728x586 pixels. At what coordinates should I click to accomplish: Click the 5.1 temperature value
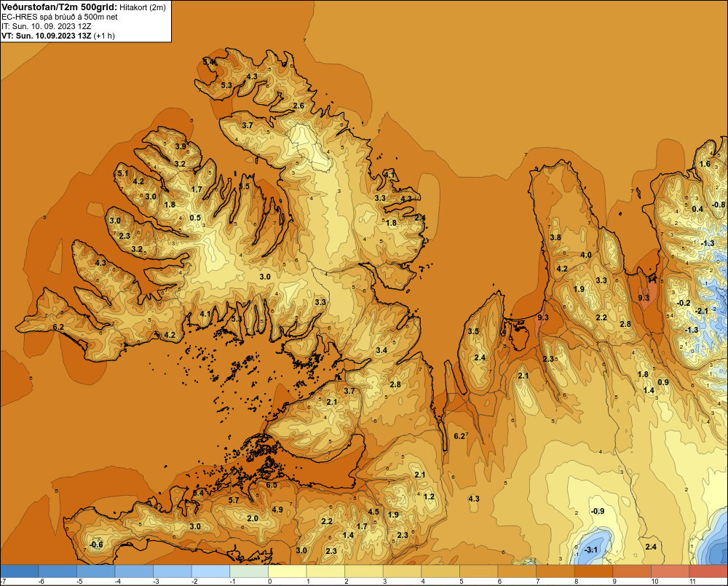click(123, 173)
